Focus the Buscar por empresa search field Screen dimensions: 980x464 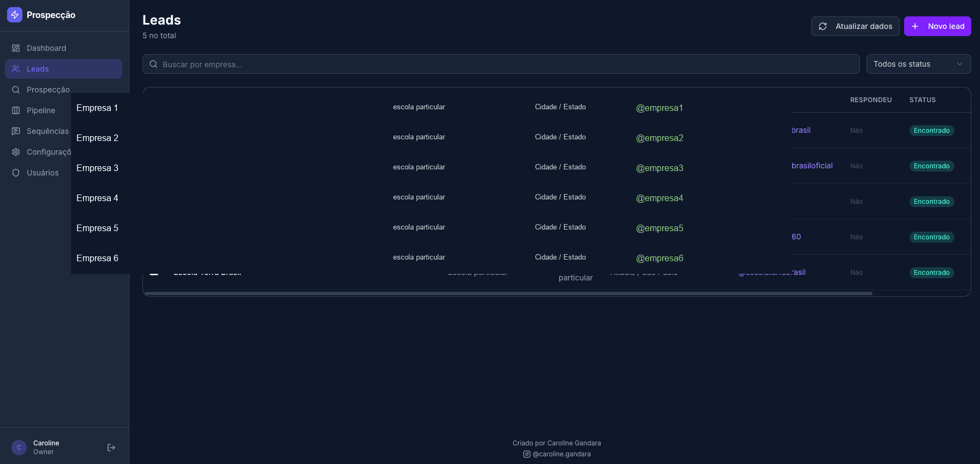(x=501, y=64)
